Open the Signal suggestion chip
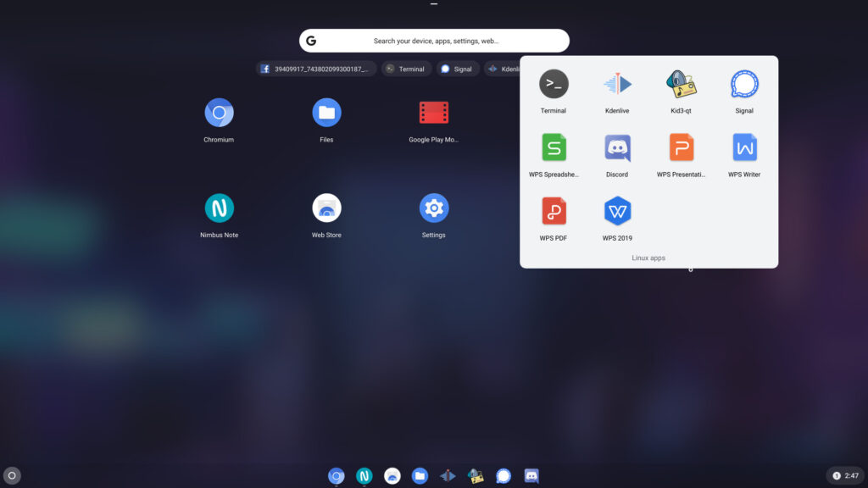 457,69
